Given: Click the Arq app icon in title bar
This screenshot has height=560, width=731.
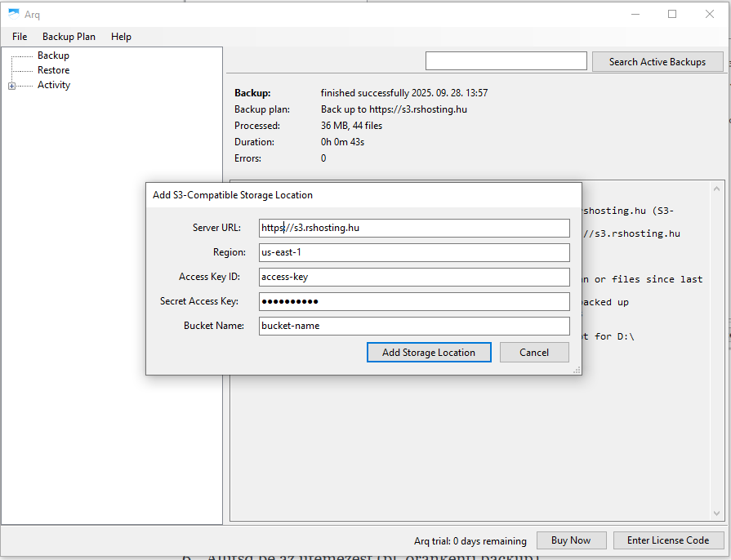Looking at the screenshot, I should click(14, 14).
